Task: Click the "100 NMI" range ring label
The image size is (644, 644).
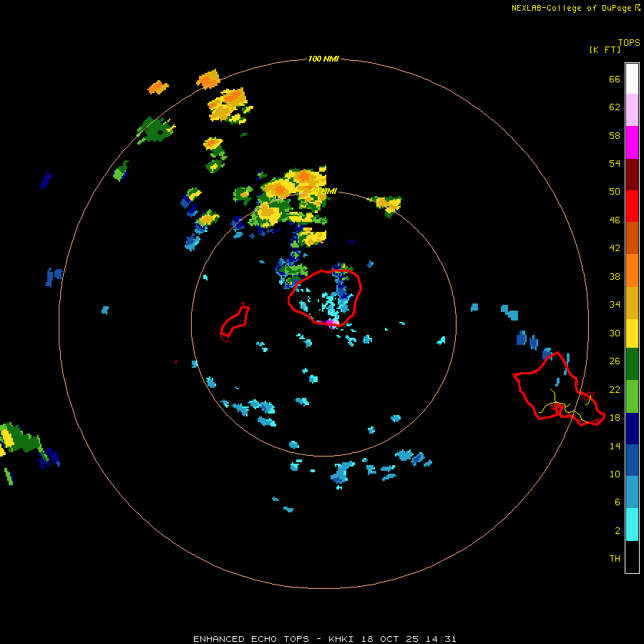Action: 323,59
